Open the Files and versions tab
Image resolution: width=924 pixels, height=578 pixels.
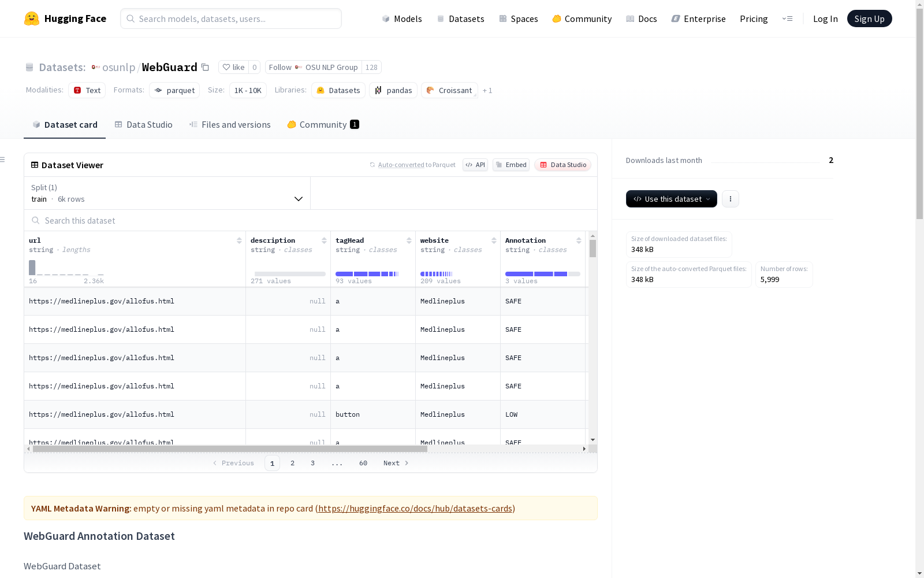230,124
